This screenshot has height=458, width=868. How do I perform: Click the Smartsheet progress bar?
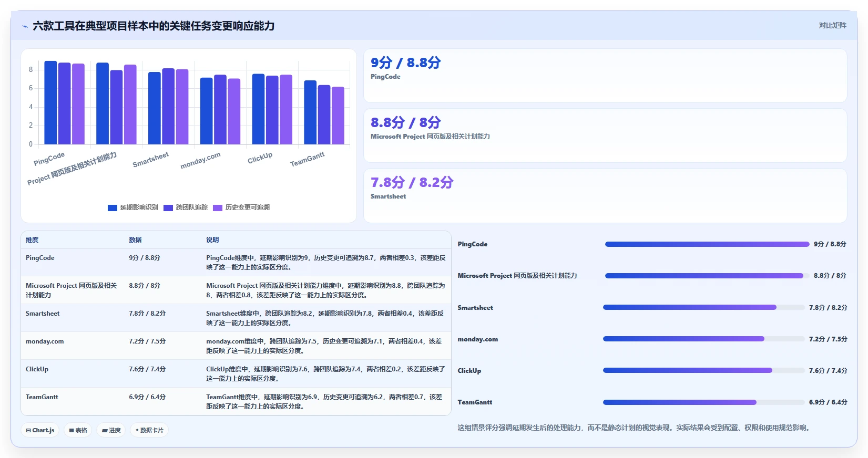coord(704,307)
